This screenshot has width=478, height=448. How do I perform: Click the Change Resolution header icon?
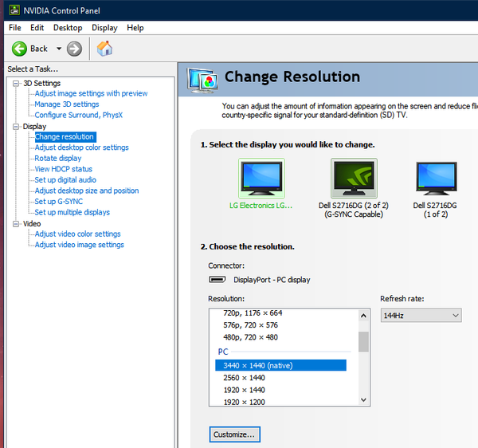pos(202,80)
